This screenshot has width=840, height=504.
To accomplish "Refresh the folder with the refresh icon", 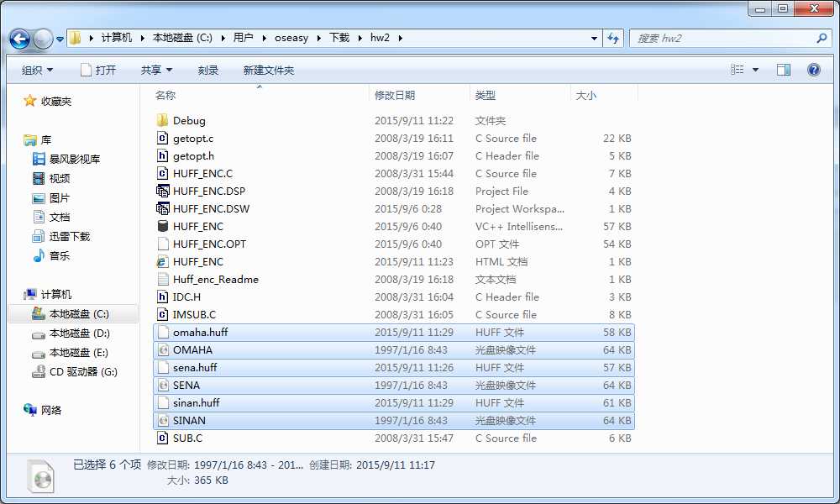I will pos(613,38).
